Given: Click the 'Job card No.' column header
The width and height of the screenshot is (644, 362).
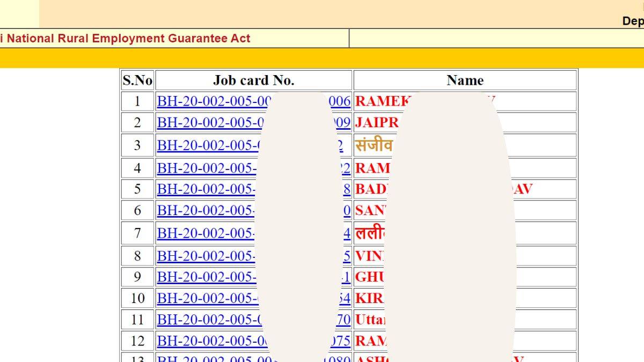Looking at the screenshot, I should click(253, 80).
